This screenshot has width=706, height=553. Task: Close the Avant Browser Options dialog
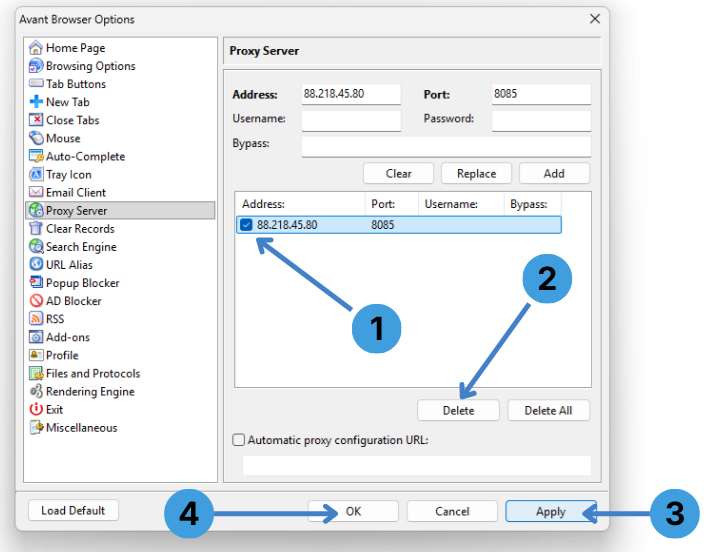tap(595, 18)
